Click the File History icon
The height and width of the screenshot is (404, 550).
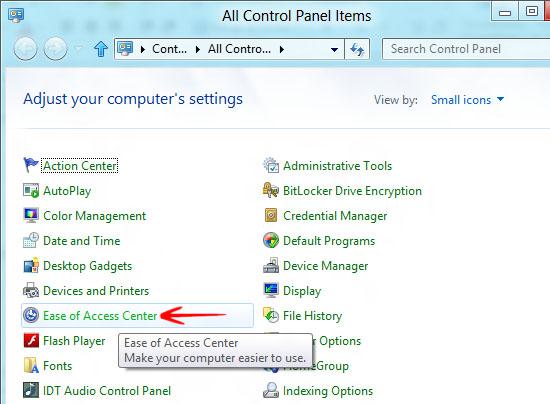pos(271,315)
